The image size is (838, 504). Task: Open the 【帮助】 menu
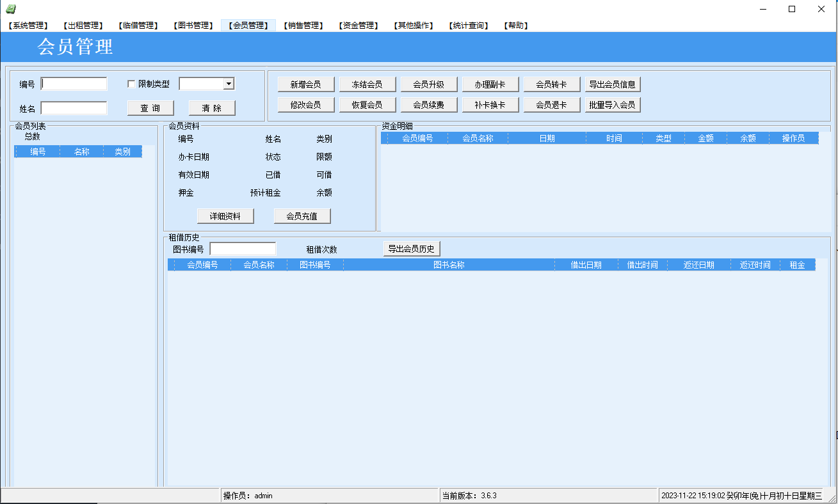click(515, 26)
